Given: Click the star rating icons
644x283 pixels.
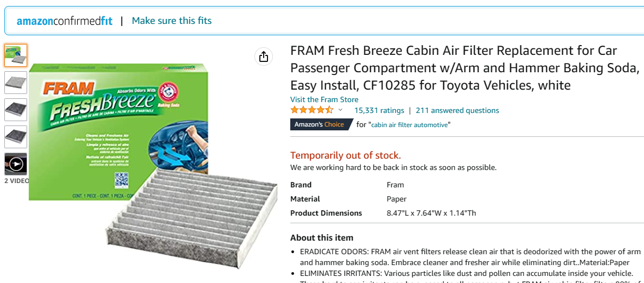Looking at the screenshot, I should click(311, 110).
